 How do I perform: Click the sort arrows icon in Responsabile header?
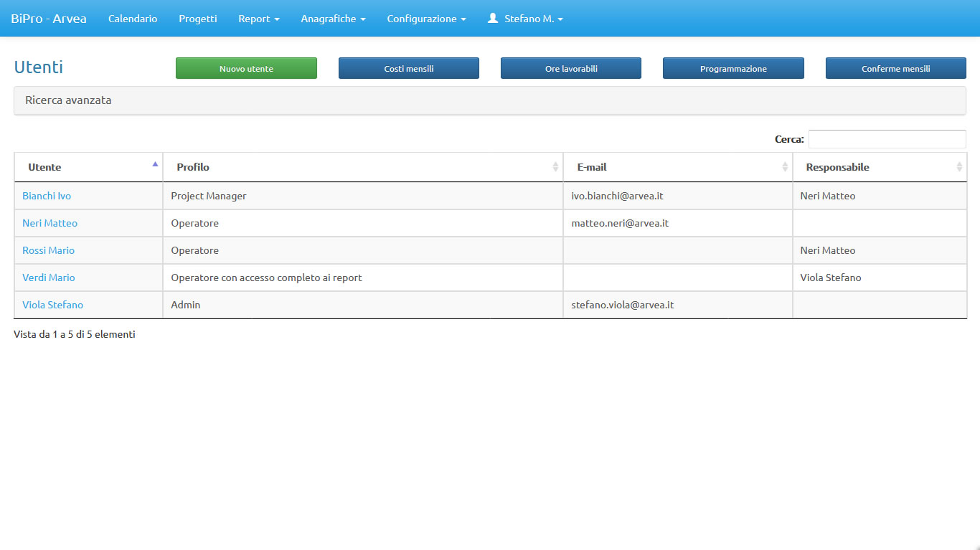point(959,167)
